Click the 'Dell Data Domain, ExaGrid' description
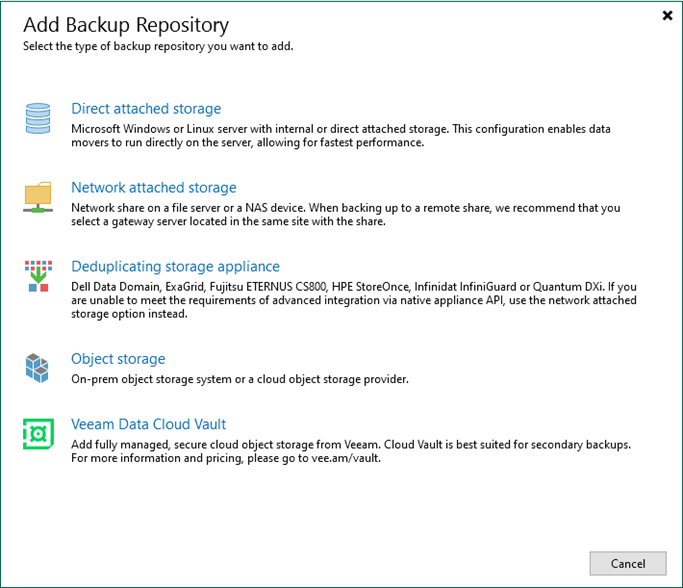Image resolution: width=683 pixels, height=588 pixels. tap(354, 301)
